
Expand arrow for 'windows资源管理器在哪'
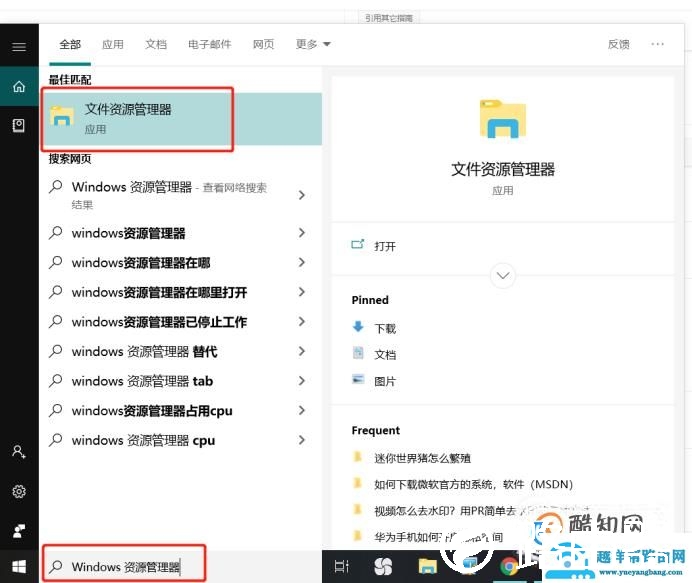pyautogui.click(x=301, y=262)
